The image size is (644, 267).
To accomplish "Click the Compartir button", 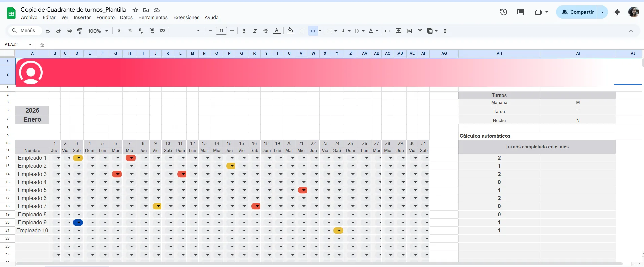I will 577,12.
